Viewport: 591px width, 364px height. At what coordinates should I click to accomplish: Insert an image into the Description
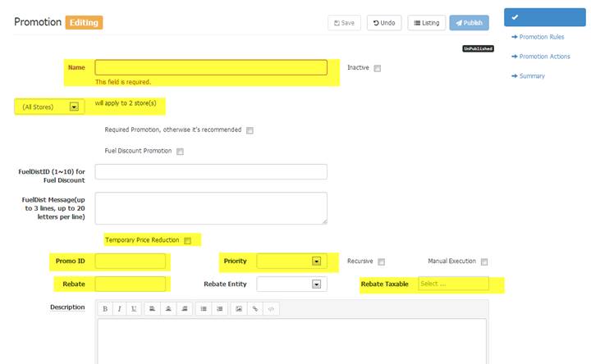point(239,309)
